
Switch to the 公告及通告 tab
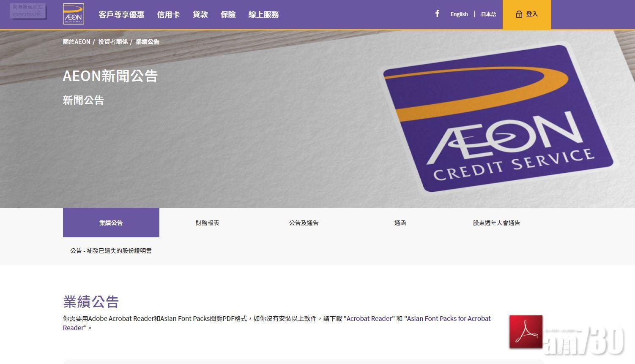[x=304, y=223]
